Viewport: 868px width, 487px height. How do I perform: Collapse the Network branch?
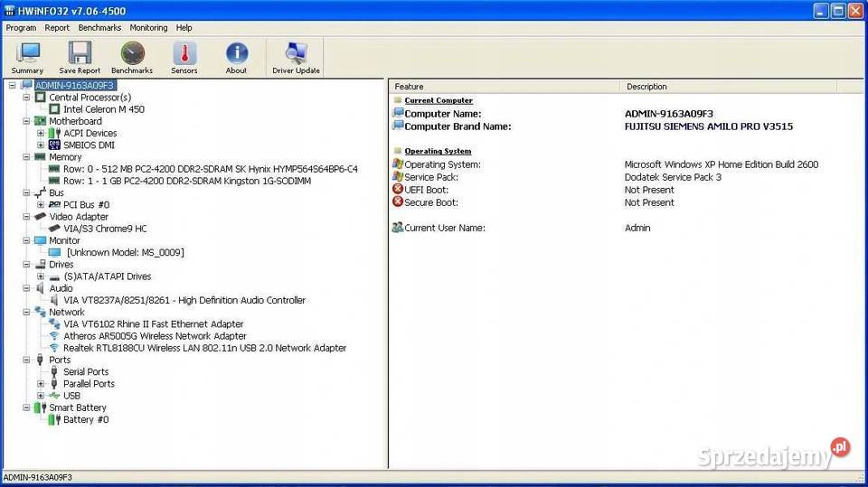click(26, 312)
